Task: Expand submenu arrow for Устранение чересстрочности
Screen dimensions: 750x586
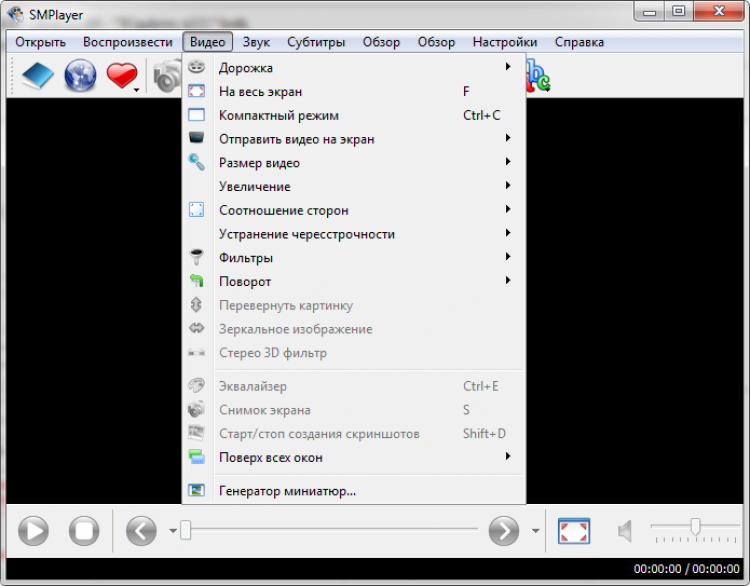Action: pyautogui.click(x=508, y=232)
